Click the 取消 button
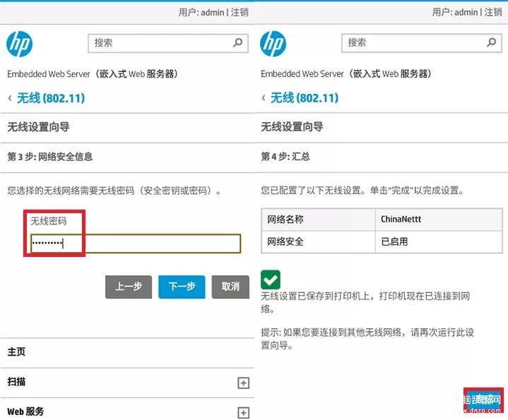 click(x=230, y=287)
